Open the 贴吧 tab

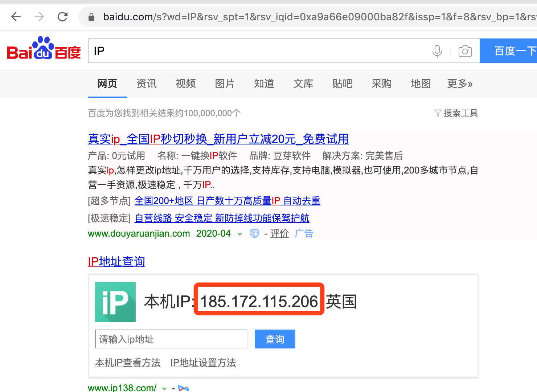coord(343,84)
